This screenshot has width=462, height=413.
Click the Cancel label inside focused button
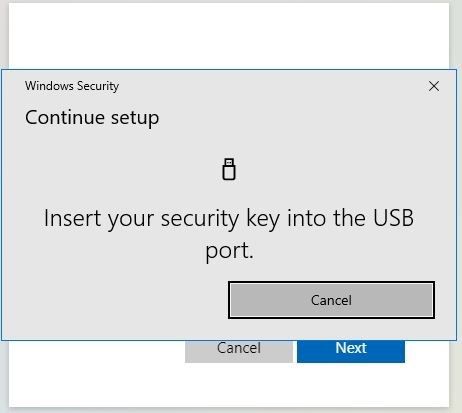[x=331, y=300]
